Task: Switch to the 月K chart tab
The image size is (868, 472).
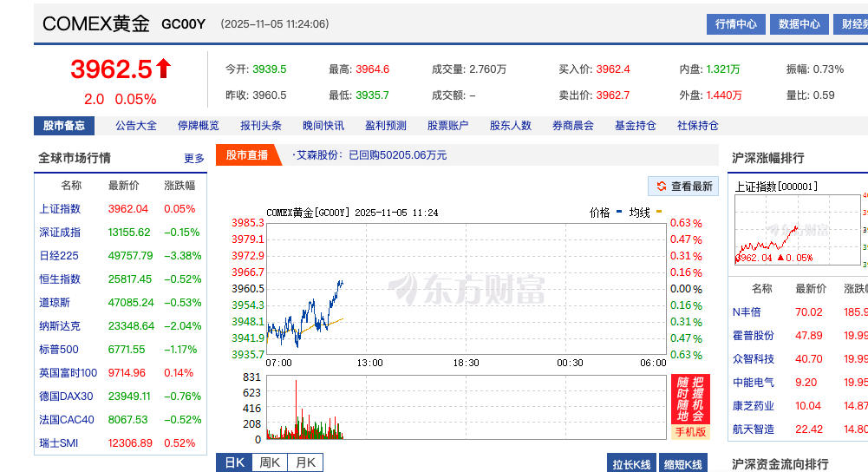Action: pyautogui.click(x=305, y=462)
